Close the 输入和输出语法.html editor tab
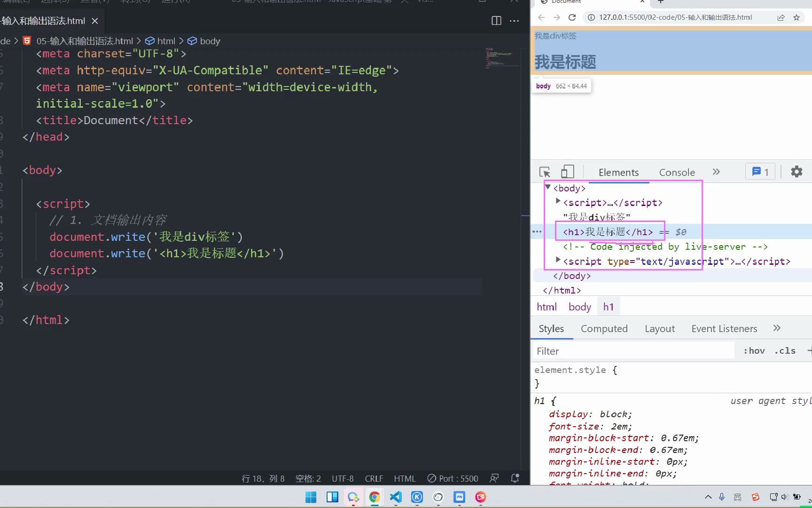 (x=95, y=21)
